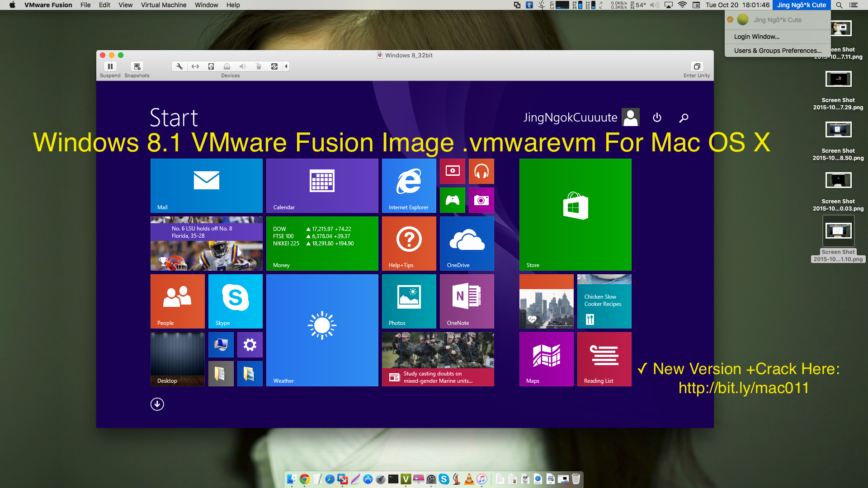Expand all apps down arrow
This screenshot has height=488, width=868.
[157, 404]
